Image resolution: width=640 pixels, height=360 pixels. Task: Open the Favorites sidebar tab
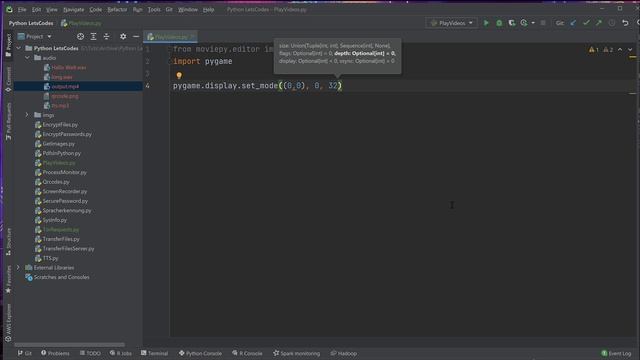(x=8, y=280)
